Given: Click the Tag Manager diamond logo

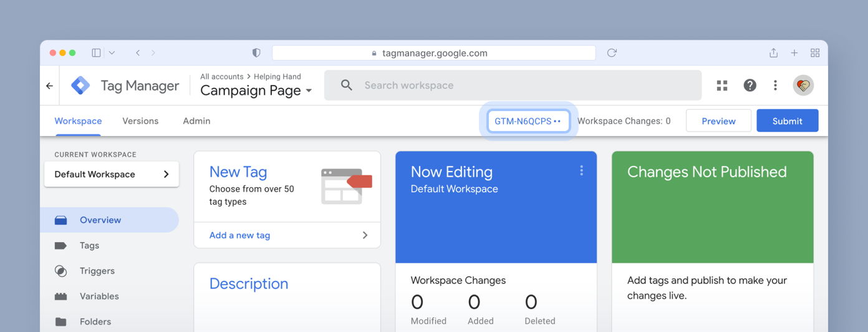Looking at the screenshot, I should point(80,85).
